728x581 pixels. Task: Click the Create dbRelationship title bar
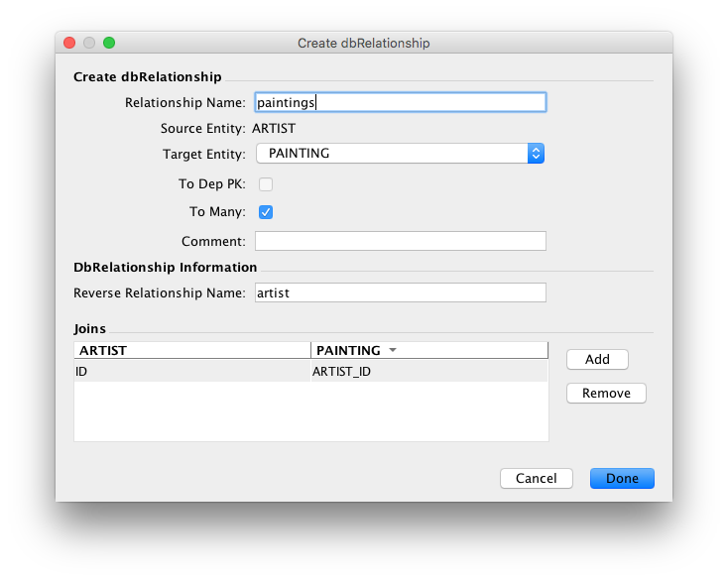click(x=364, y=44)
